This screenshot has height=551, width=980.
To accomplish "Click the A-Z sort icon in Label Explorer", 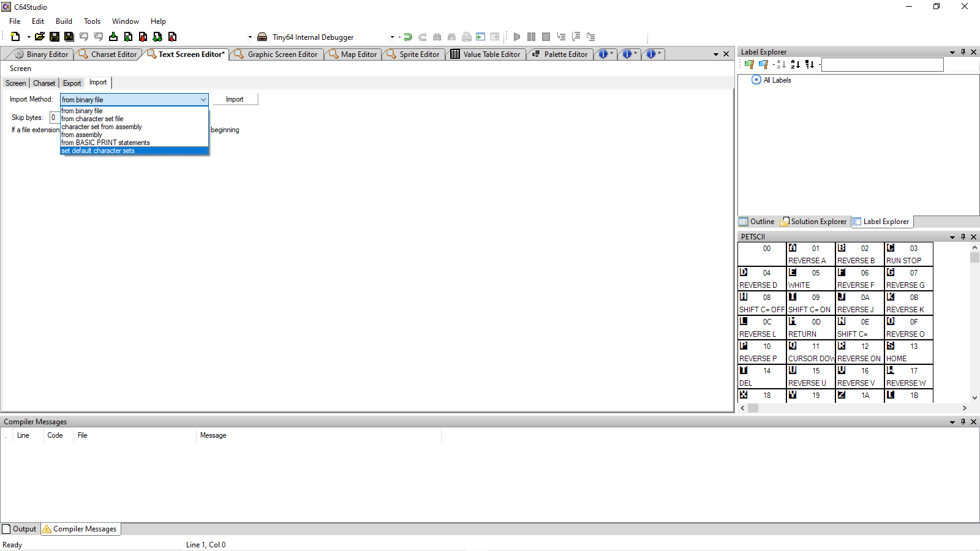I will click(x=795, y=64).
